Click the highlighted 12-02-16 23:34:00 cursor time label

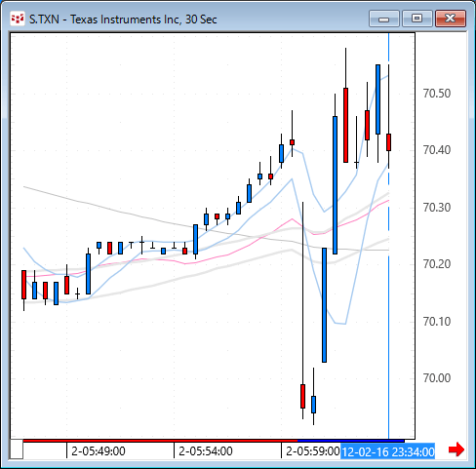(x=387, y=452)
